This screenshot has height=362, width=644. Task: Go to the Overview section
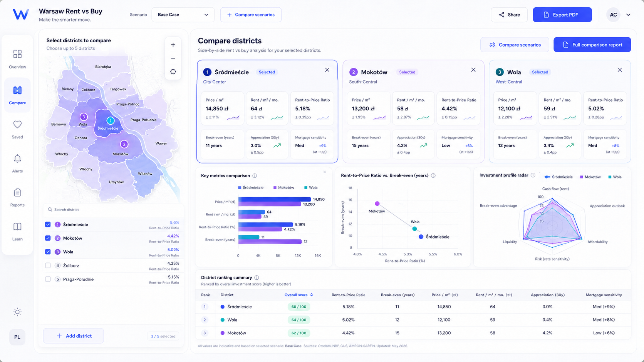[x=17, y=59]
